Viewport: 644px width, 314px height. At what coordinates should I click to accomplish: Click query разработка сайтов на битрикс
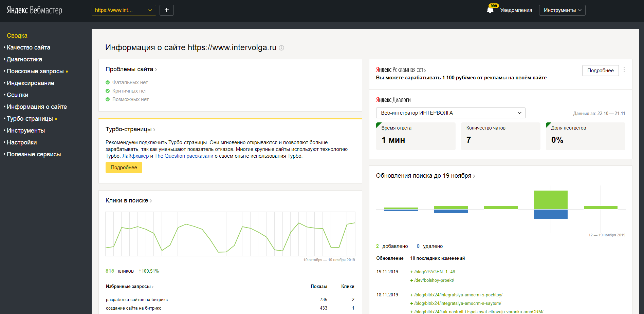tap(137, 300)
